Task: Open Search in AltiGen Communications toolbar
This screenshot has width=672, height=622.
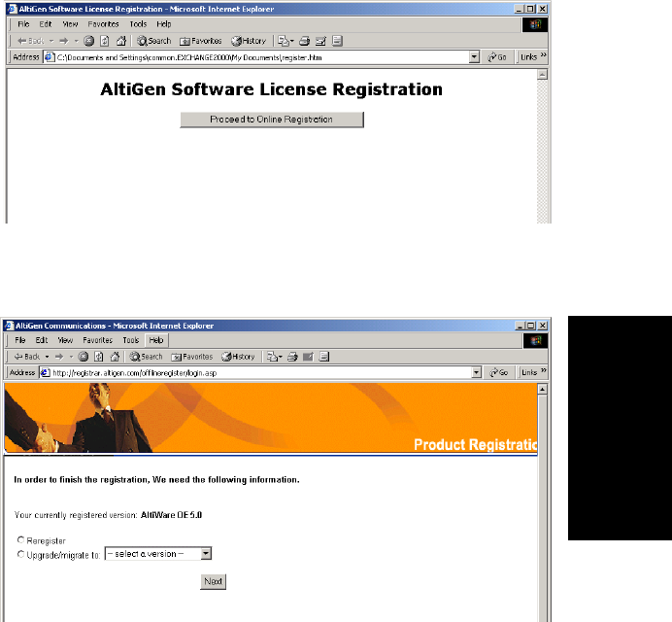Action: coord(146,357)
